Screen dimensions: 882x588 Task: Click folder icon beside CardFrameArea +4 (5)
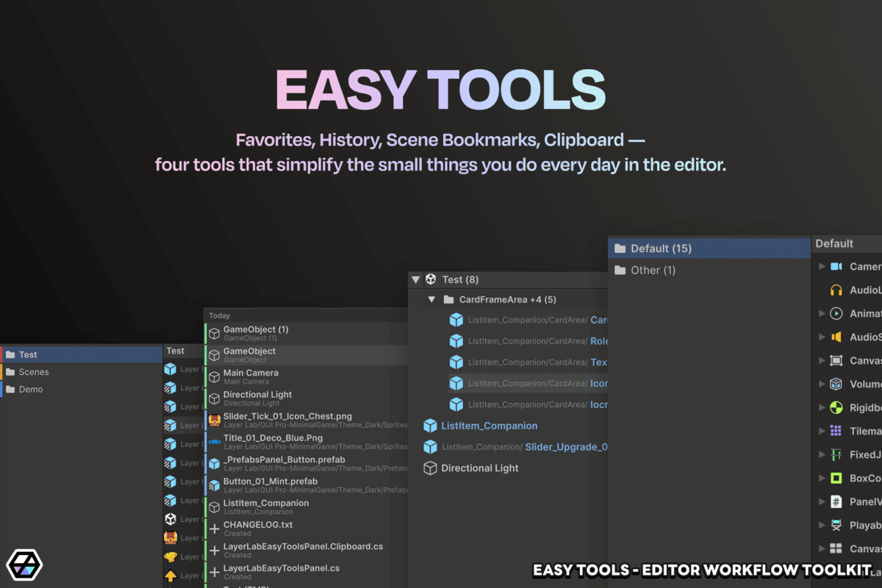[x=448, y=300]
